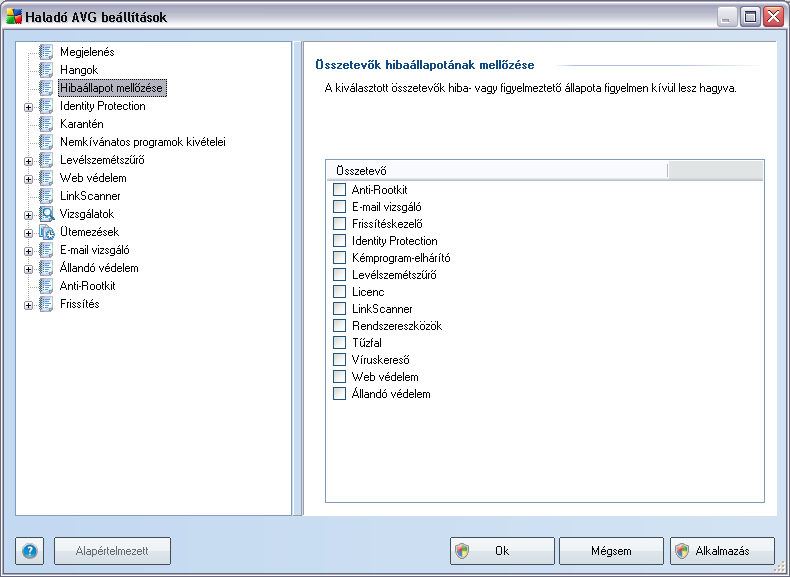Expand the E-mail vizsgáló tree node
The image size is (790, 577).
click(x=28, y=251)
